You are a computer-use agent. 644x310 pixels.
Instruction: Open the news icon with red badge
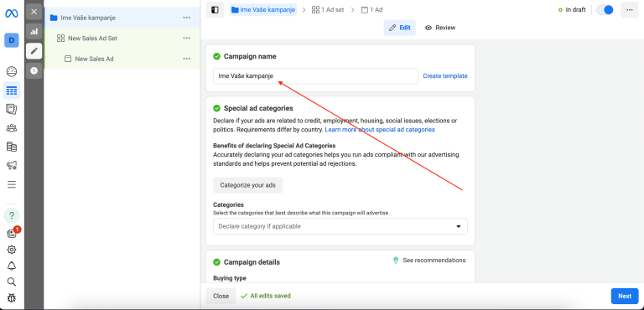(13, 233)
